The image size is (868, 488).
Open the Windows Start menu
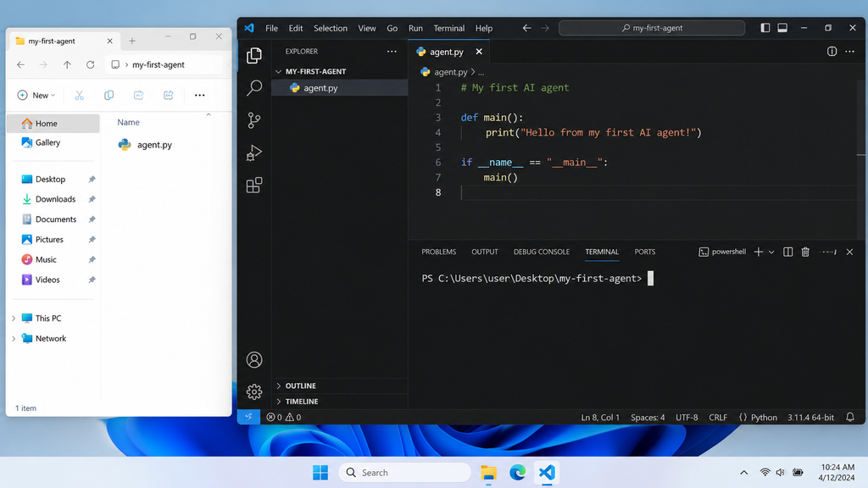[x=320, y=473]
